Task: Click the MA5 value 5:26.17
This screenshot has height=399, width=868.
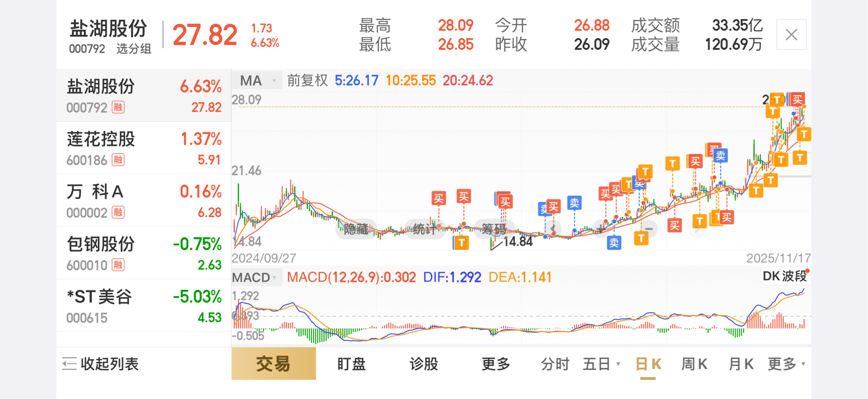Action: tap(356, 81)
